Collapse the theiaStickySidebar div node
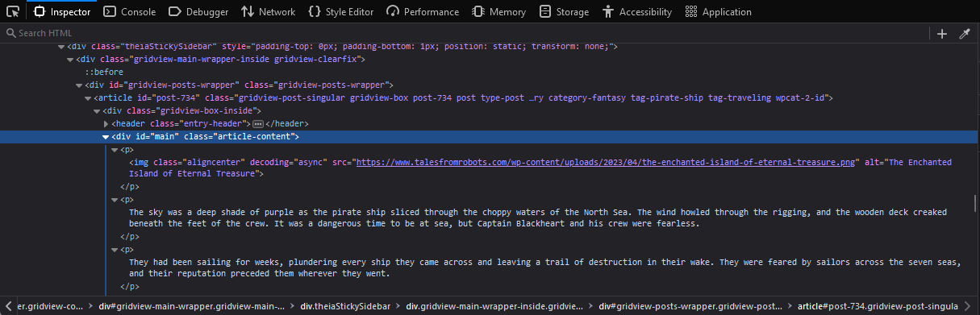Screen dimensions: 980x315 point(61,47)
